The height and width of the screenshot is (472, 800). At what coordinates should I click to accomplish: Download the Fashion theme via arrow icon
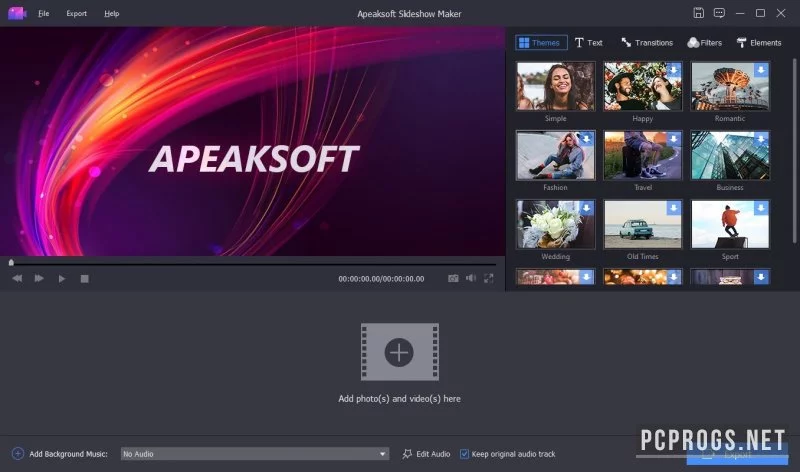[586, 139]
